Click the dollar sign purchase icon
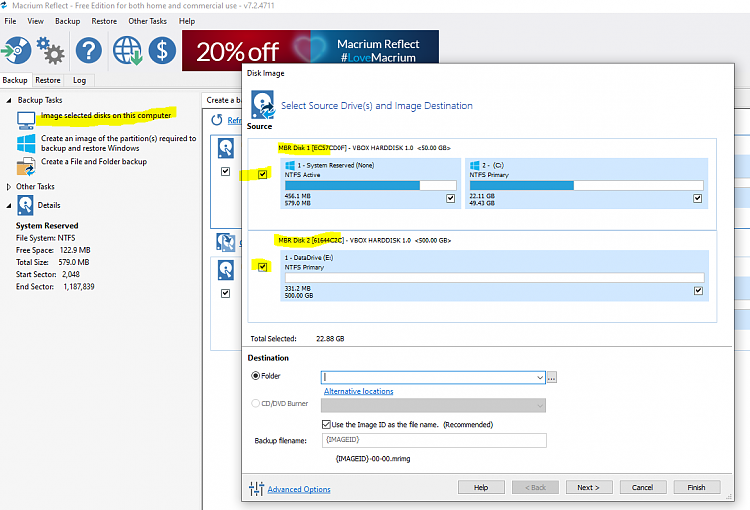Screen dimensions: 750x510 click(162, 50)
